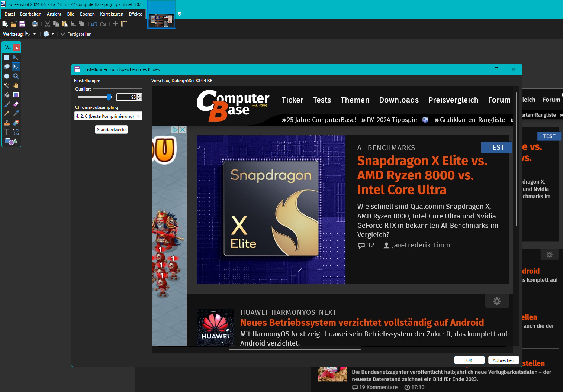Click the Abbrechen button
This screenshot has width=563, height=392.
pyautogui.click(x=504, y=360)
